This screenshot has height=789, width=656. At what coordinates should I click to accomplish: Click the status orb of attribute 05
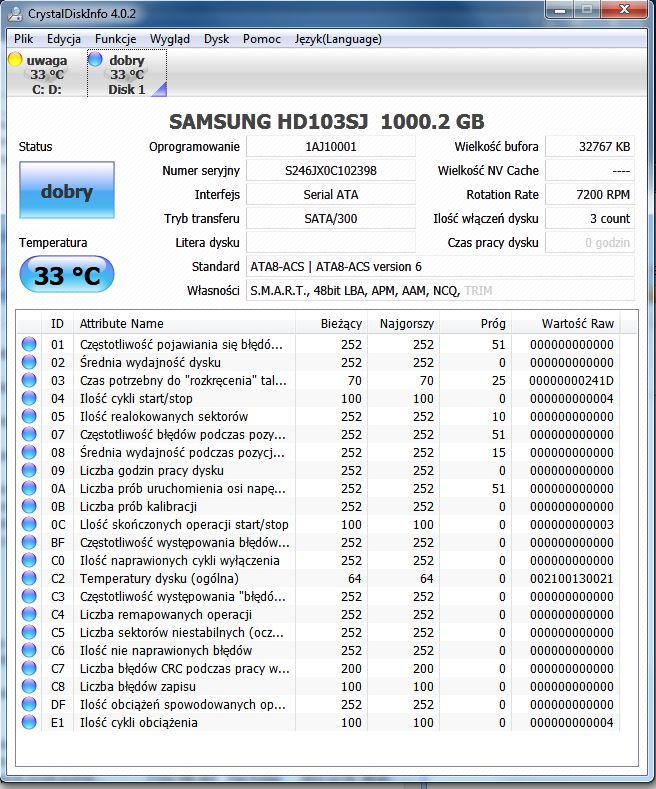tap(29, 416)
